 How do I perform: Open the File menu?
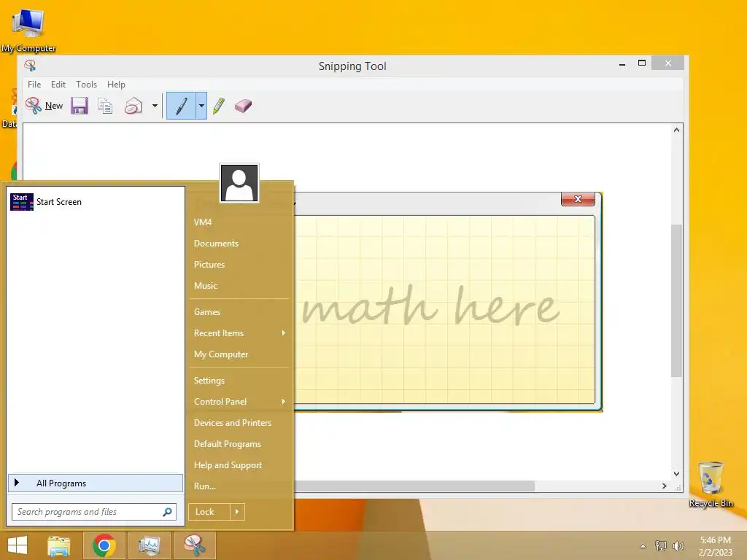(x=34, y=85)
